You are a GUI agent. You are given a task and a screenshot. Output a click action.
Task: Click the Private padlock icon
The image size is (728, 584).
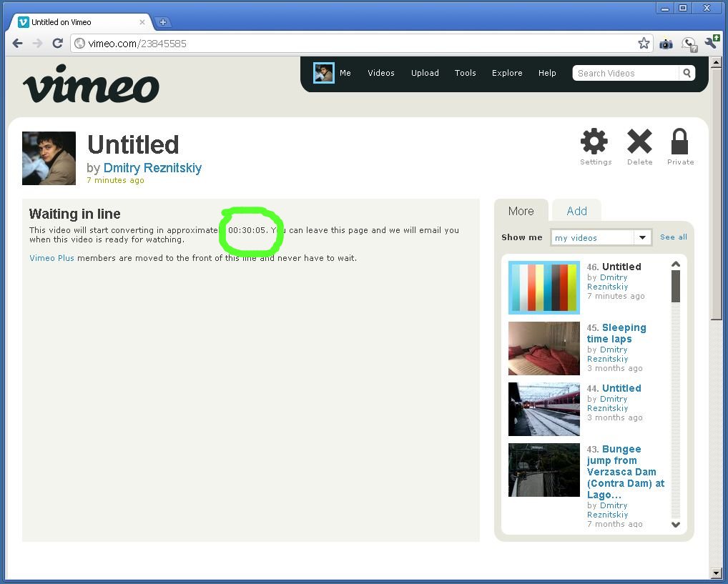pos(680,142)
